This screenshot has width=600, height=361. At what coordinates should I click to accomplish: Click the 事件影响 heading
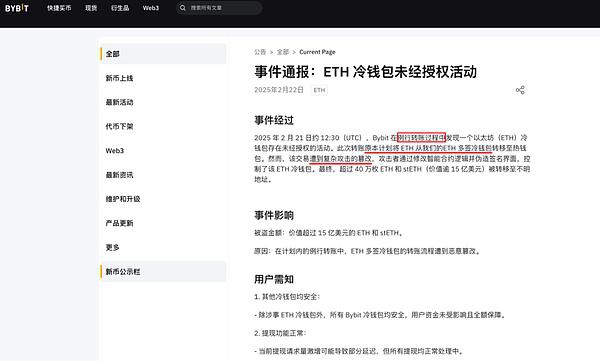(274, 215)
